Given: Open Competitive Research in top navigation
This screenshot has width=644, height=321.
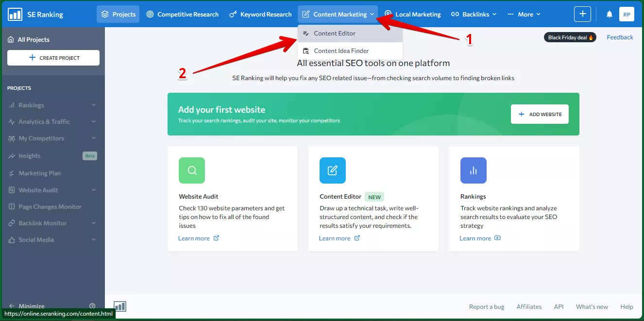Looking at the screenshot, I should click(183, 15).
